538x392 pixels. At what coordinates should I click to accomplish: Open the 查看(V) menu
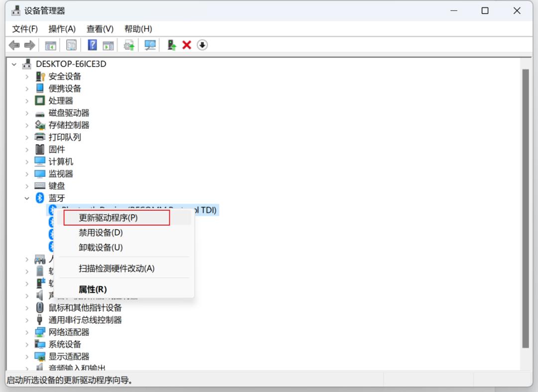click(x=100, y=29)
